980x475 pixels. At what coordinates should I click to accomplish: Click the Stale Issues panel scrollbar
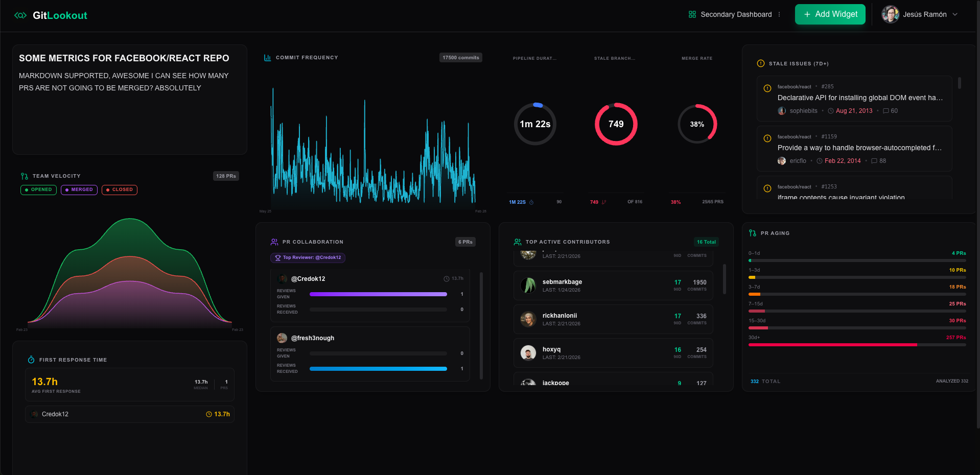(960, 83)
